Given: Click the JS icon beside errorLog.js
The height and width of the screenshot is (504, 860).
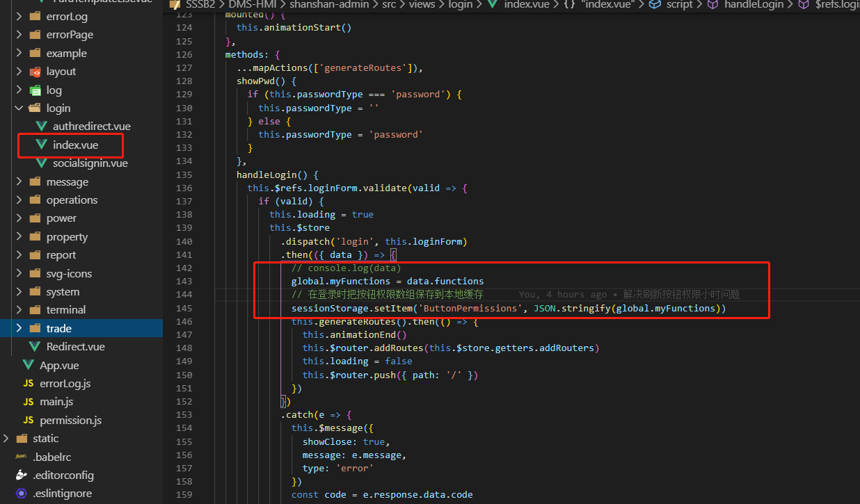Looking at the screenshot, I should pyautogui.click(x=29, y=383).
